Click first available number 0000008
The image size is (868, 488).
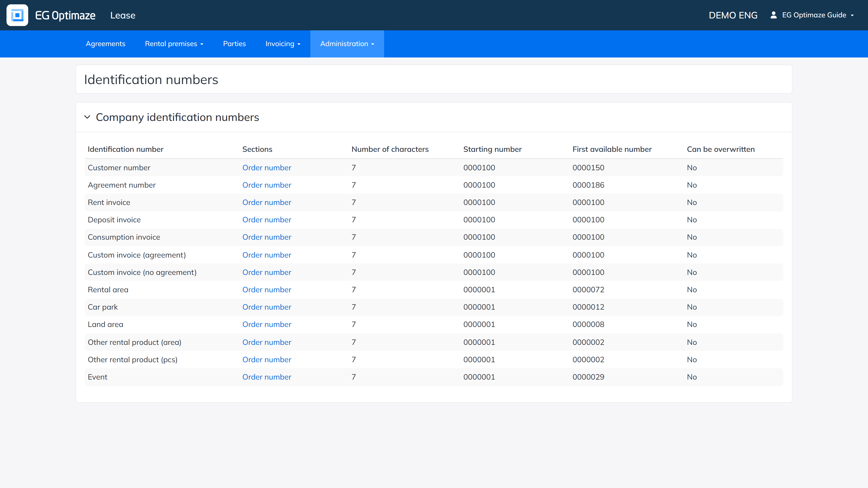pyautogui.click(x=588, y=324)
